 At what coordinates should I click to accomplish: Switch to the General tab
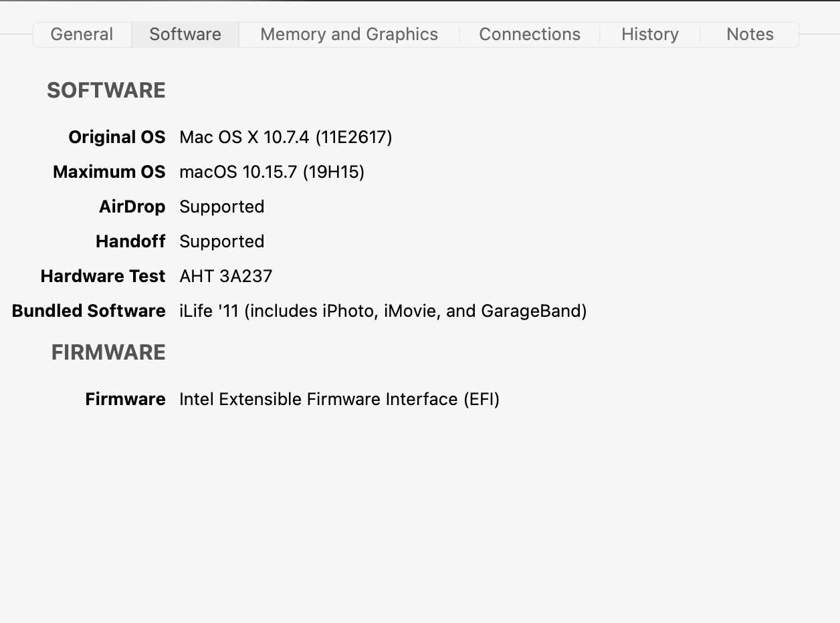pos(82,35)
